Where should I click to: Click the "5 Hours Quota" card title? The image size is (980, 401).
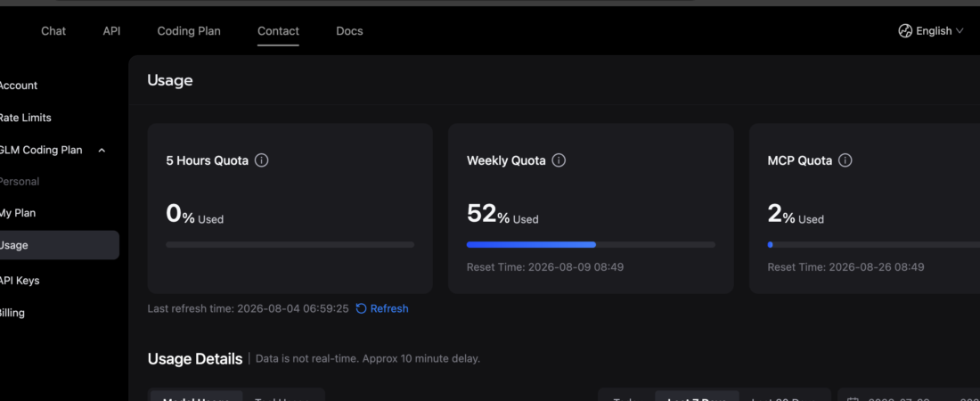click(x=208, y=160)
